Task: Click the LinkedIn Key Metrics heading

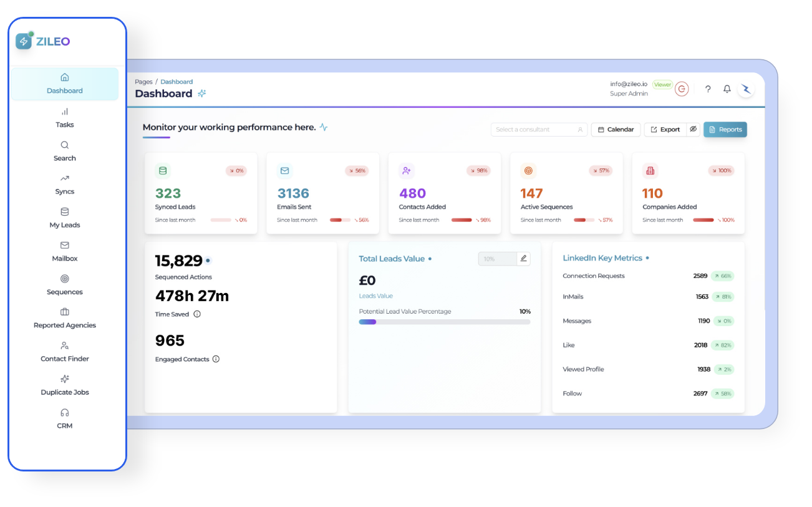Action: pos(602,258)
